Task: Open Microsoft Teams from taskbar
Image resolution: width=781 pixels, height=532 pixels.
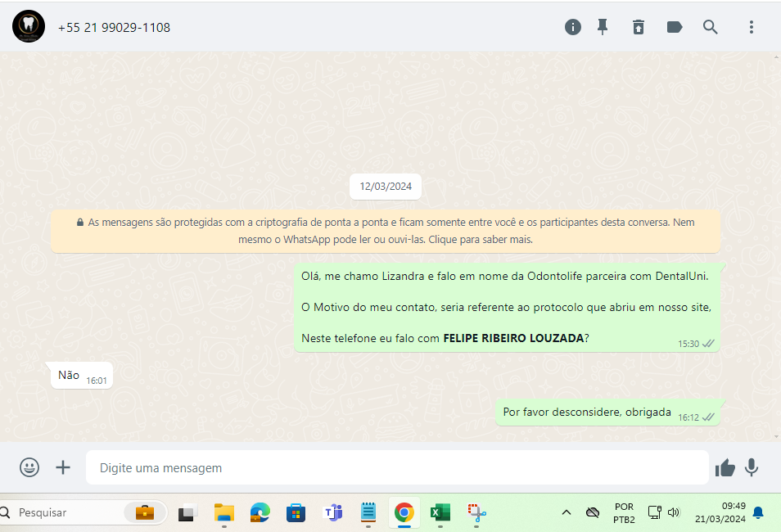Action: [332, 512]
